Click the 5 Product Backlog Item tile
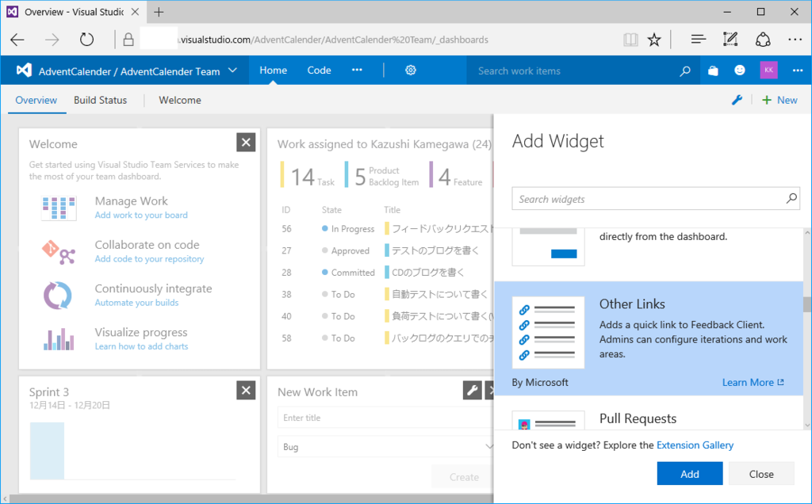Image resolution: width=812 pixels, height=504 pixels. (x=382, y=176)
